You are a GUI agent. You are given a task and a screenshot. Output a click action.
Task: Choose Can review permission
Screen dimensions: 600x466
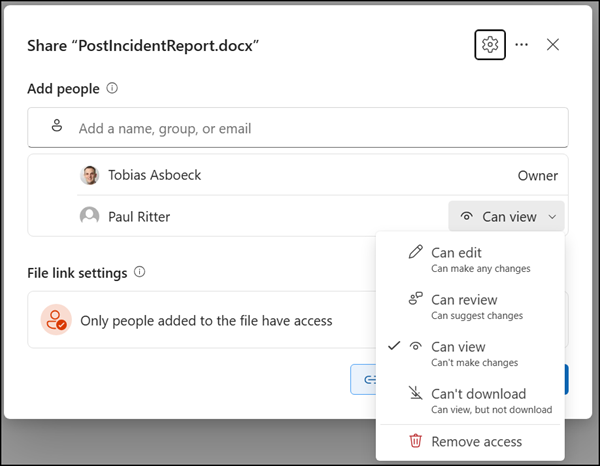coord(470,306)
